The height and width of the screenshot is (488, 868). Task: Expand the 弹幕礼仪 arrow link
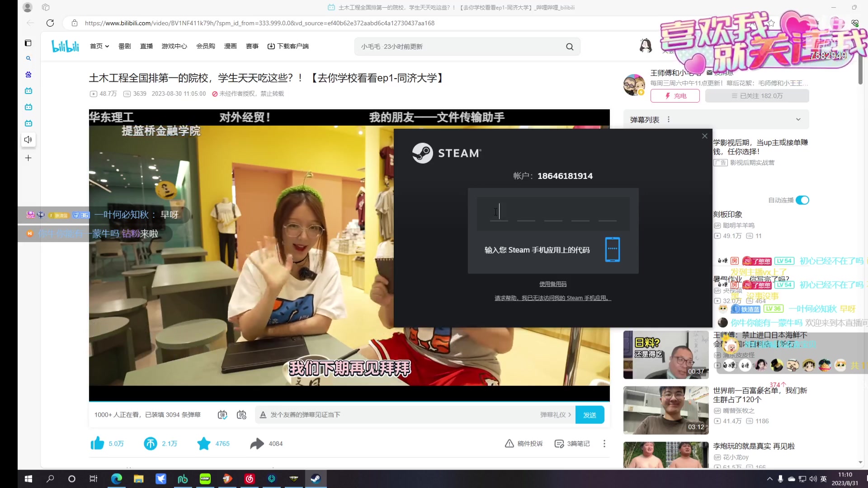coord(556,415)
